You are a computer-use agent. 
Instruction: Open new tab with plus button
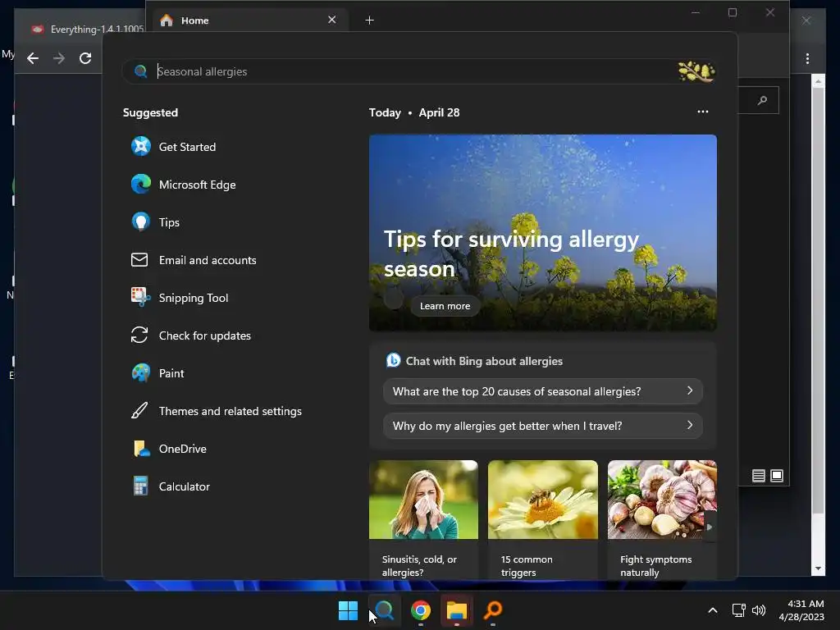(x=370, y=21)
